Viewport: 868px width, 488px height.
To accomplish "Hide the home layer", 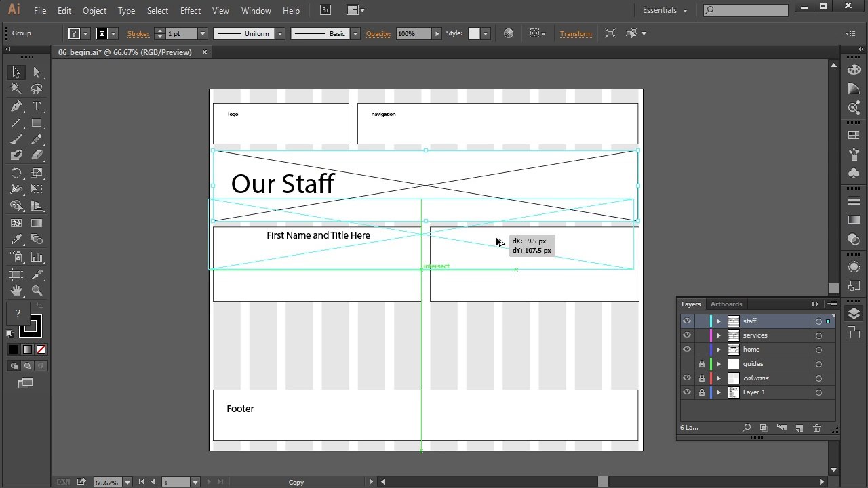I will [x=687, y=350].
